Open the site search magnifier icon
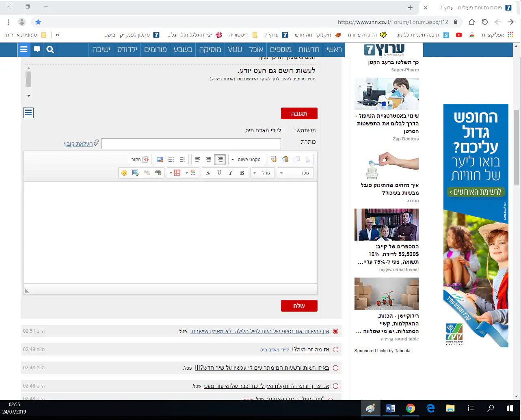 click(50, 50)
